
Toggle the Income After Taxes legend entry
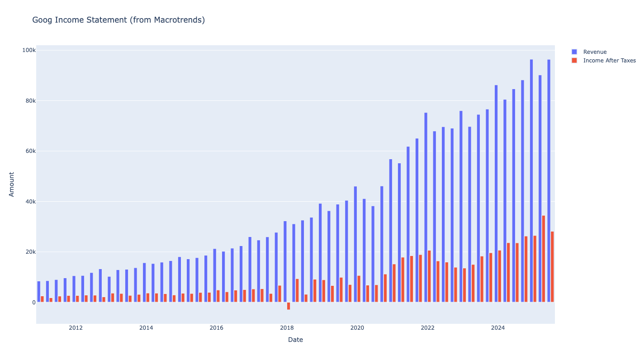click(609, 61)
